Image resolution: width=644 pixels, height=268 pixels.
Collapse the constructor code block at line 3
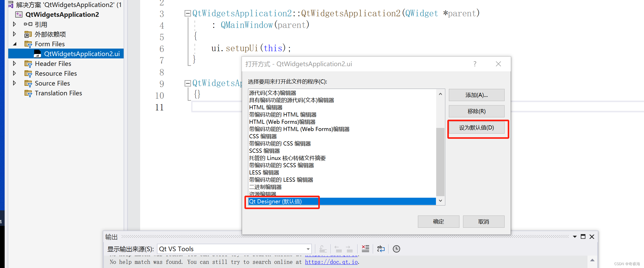[188, 13]
